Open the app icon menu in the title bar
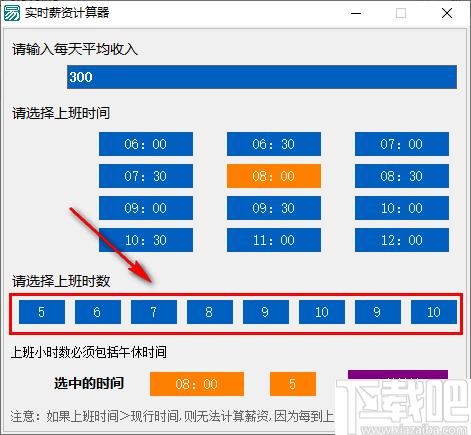 [12, 13]
